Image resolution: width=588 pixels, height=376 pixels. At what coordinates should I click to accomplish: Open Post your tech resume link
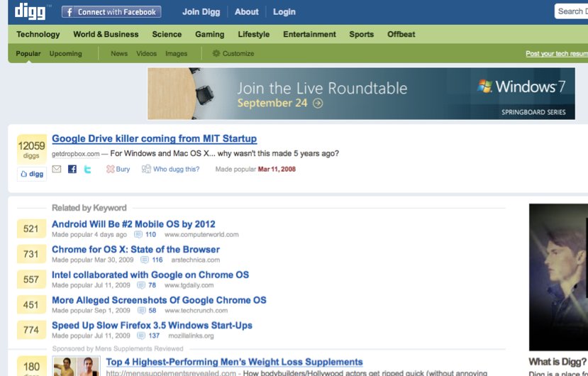(557, 54)
